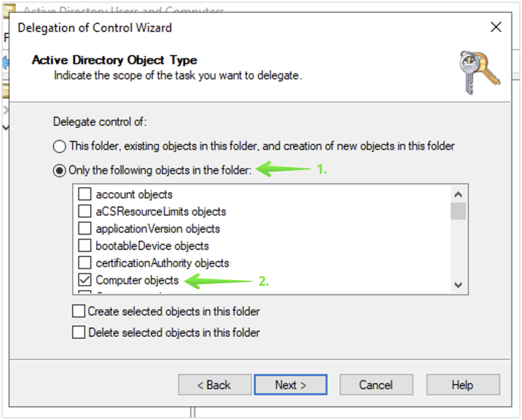Click the 'Computer objects' list label

[137, 280]
